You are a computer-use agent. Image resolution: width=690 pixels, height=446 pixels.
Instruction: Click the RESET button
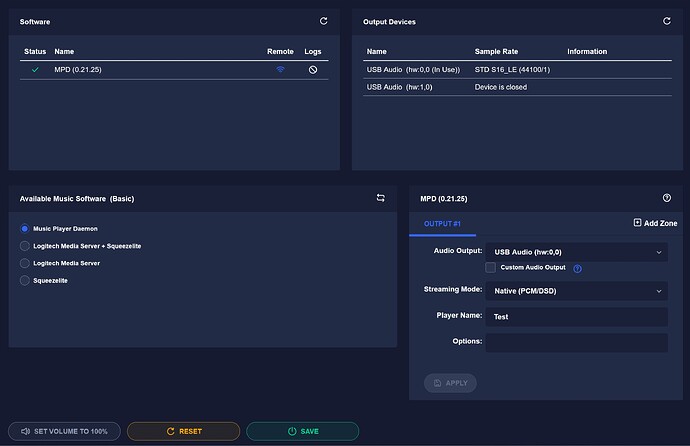click(x=184, y=431)
